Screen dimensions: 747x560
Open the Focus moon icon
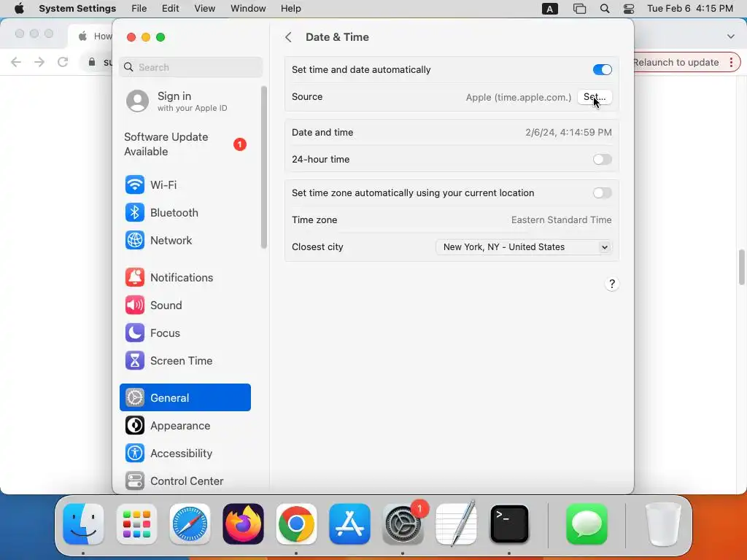click(135, 332)
